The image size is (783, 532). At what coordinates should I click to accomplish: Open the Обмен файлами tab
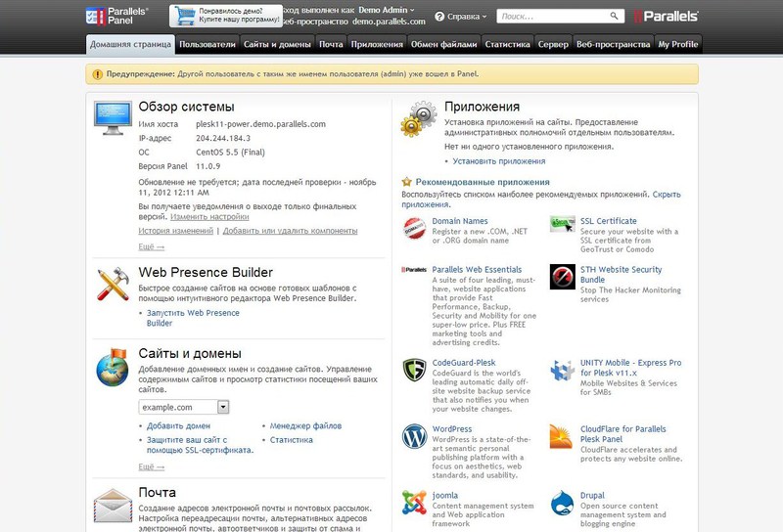(444, 44)
